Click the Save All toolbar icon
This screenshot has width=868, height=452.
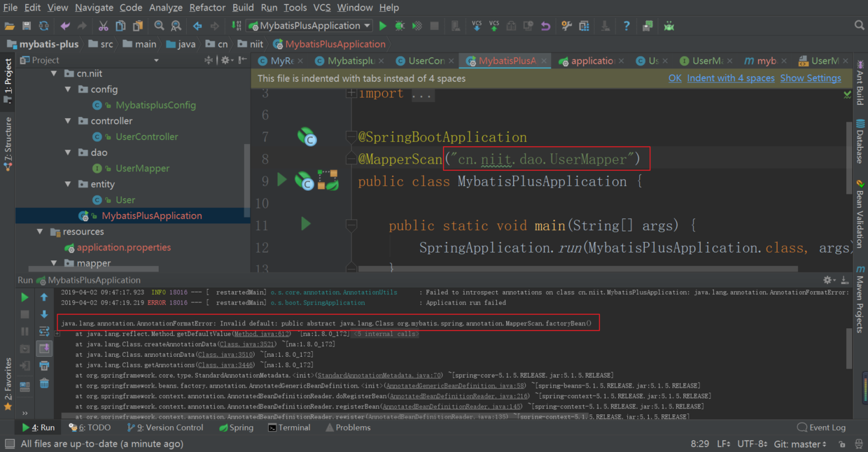click(x=27, y=26)
